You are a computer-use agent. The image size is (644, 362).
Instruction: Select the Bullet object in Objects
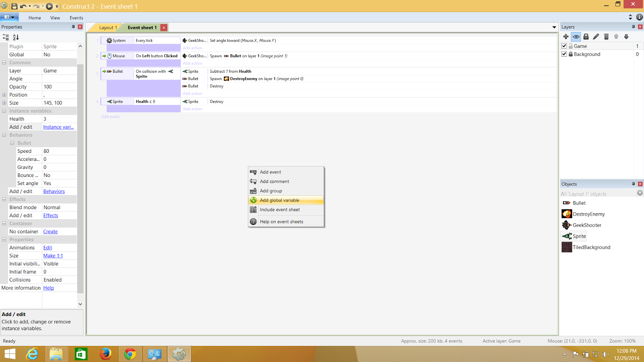point(574,203)
